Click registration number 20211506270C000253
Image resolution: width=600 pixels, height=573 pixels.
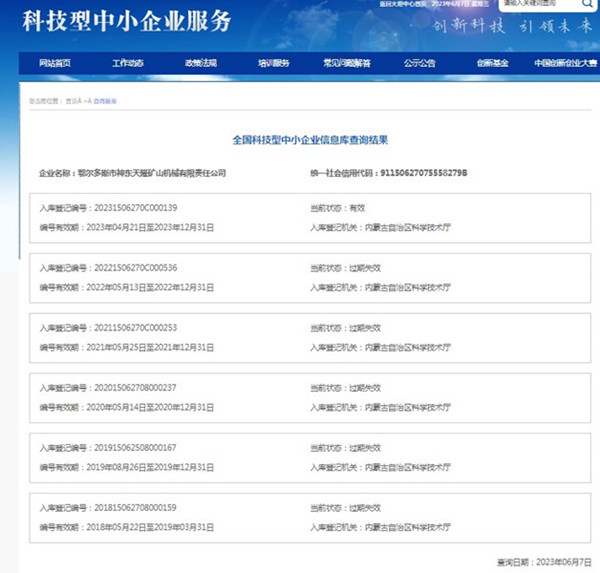[133, 328]
